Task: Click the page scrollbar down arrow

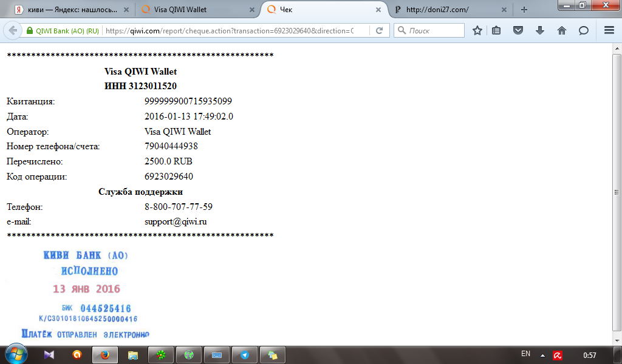Action: (x=617, y=340)
